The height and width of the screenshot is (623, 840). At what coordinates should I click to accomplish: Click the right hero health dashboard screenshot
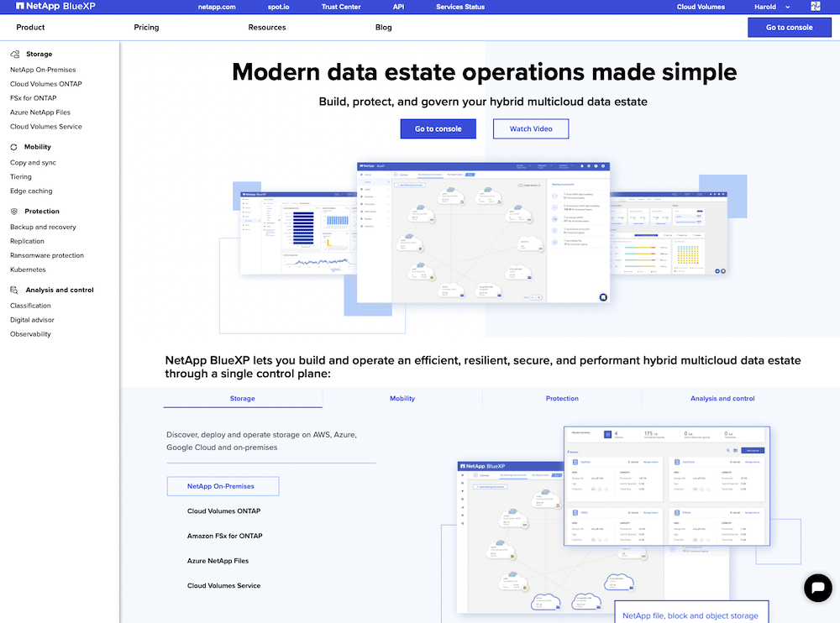669,233
